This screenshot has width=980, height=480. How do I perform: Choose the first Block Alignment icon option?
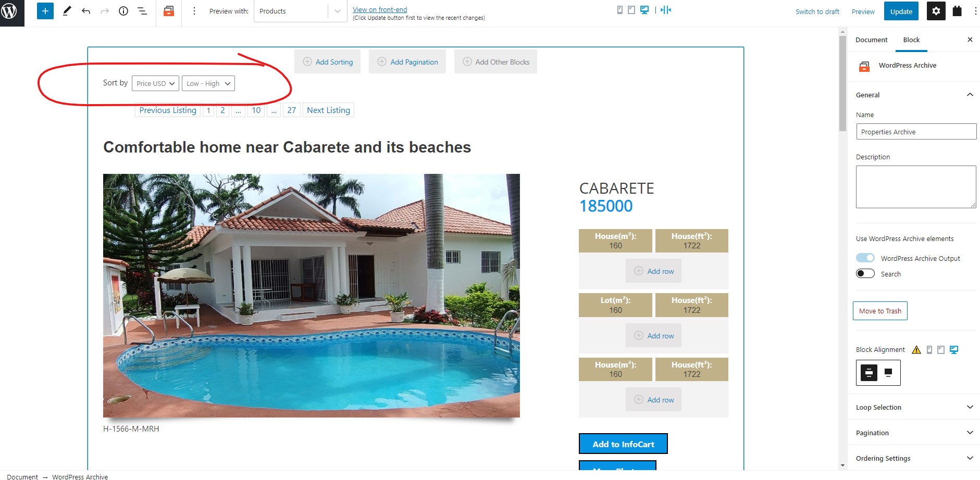(869, 373)
